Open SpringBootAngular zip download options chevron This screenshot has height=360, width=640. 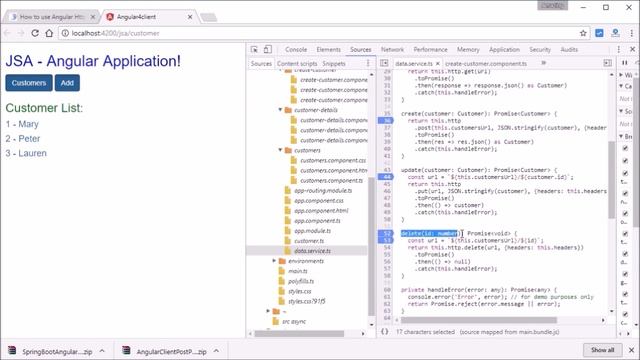102,351
